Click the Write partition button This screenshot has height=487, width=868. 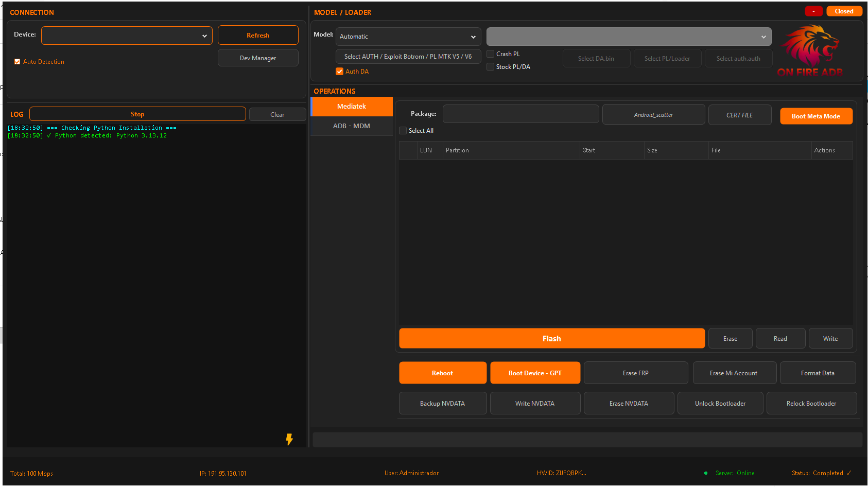point(830,339)
